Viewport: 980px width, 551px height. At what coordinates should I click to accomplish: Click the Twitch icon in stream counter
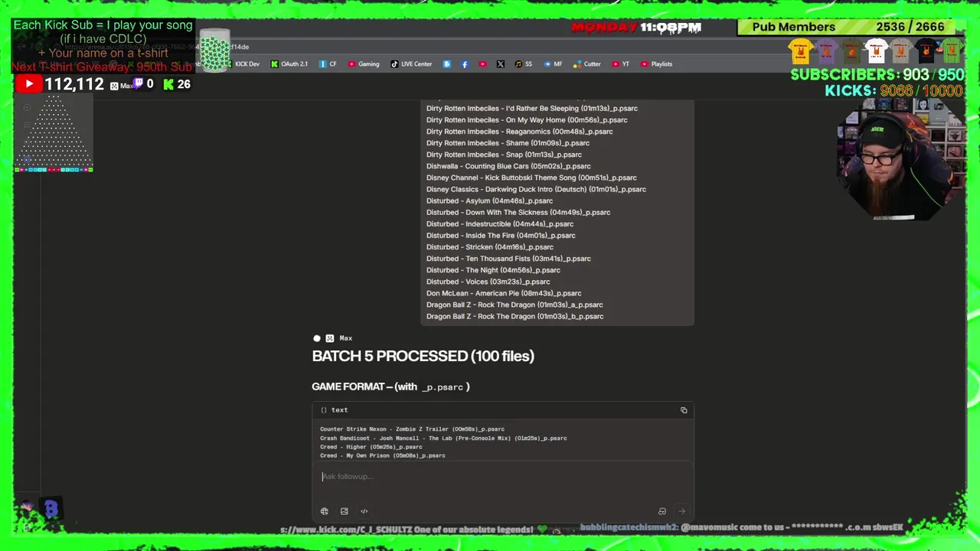pos(139,83)
